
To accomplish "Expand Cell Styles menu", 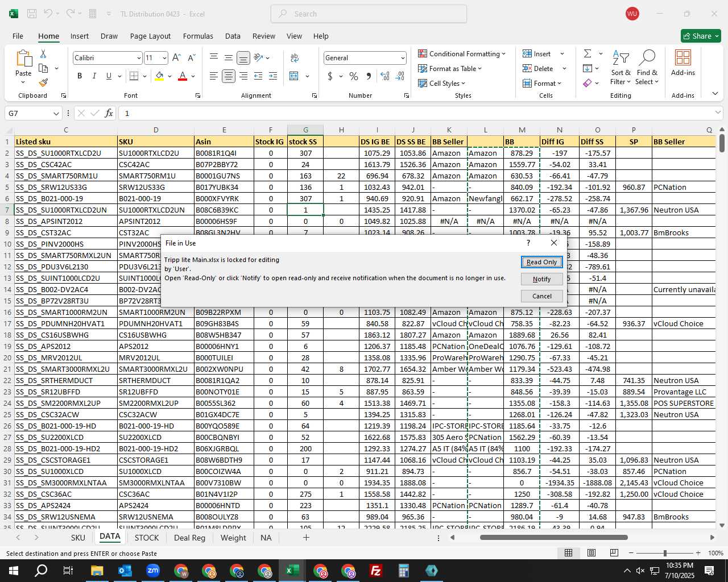I will pos(441,84).
